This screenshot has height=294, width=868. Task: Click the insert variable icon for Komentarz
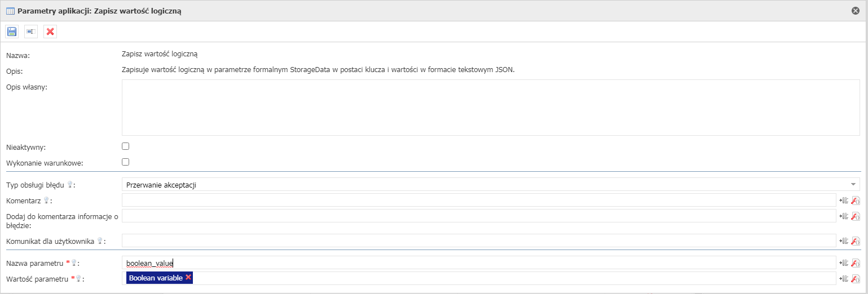click(x=844, y=200)
